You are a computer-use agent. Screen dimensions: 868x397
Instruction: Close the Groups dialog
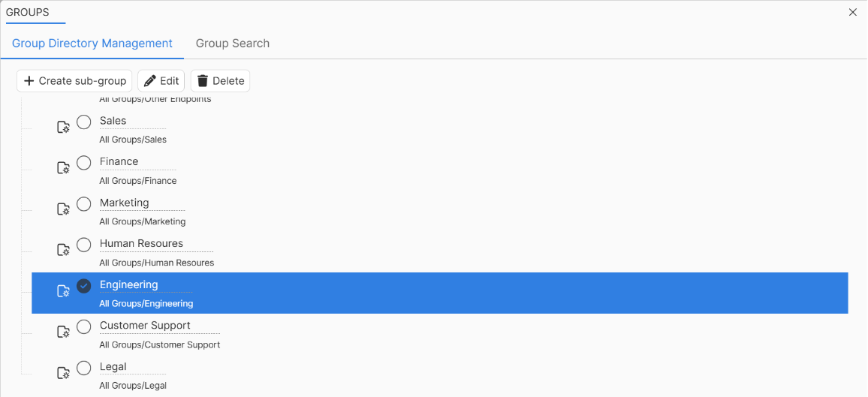[852, 12]
